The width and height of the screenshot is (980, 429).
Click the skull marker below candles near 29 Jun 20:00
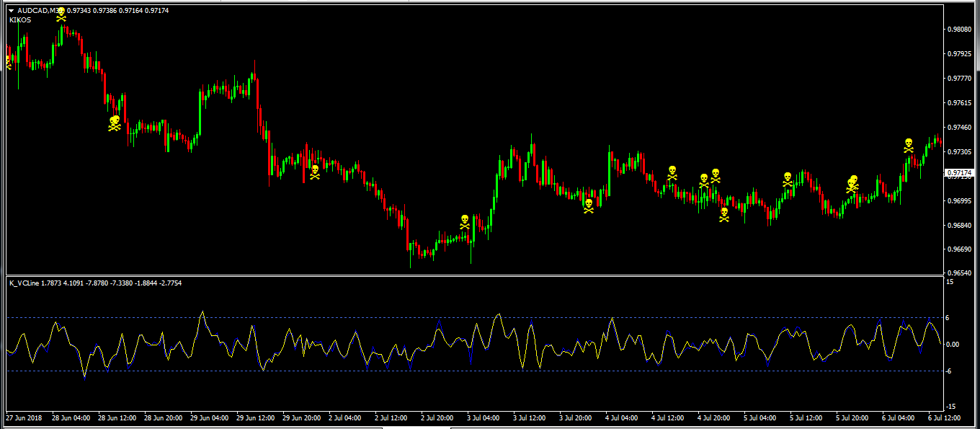[314, 172]
